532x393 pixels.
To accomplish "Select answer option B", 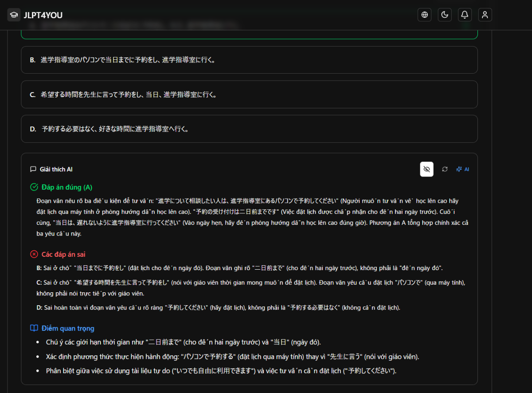I will tap(249, 60).
